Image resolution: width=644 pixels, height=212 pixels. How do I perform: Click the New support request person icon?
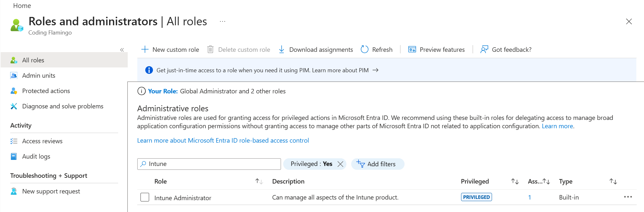click(x=14, y=191)
